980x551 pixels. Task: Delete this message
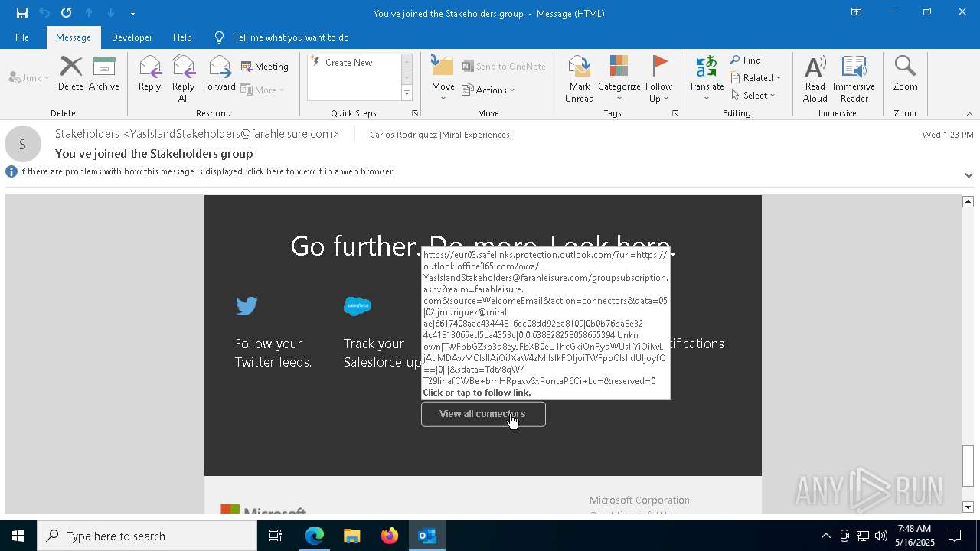tap(70, 73)
